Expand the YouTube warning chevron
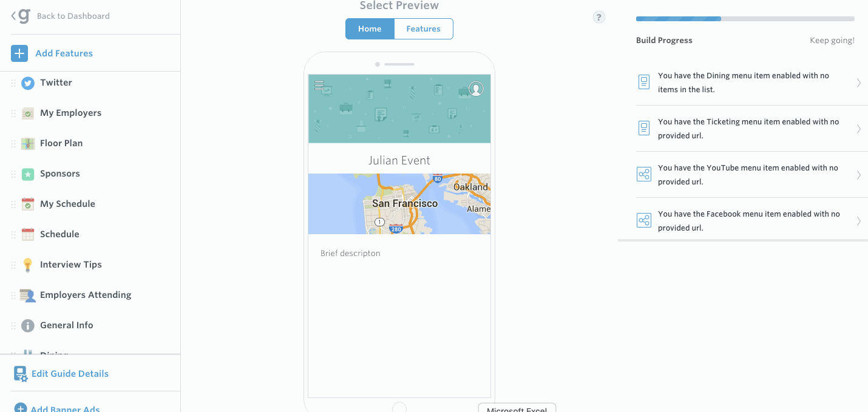 pyautogui.click(x=858, y=175)
